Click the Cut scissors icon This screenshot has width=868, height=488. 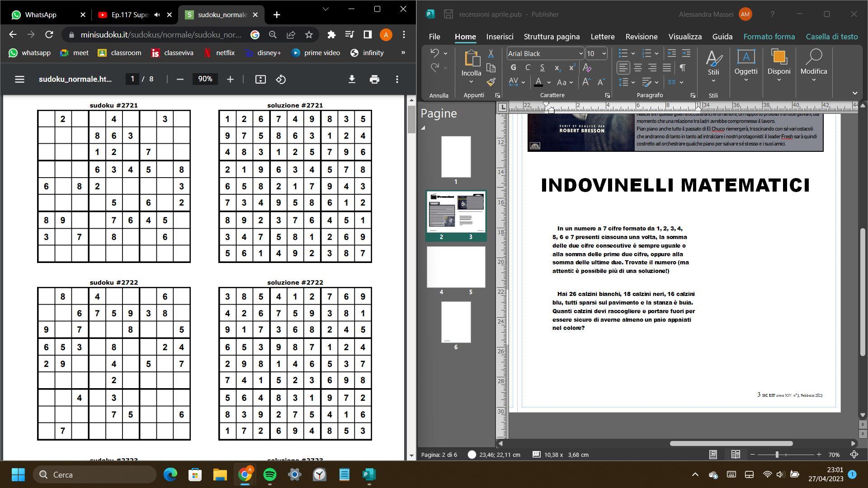pos(491,53)
